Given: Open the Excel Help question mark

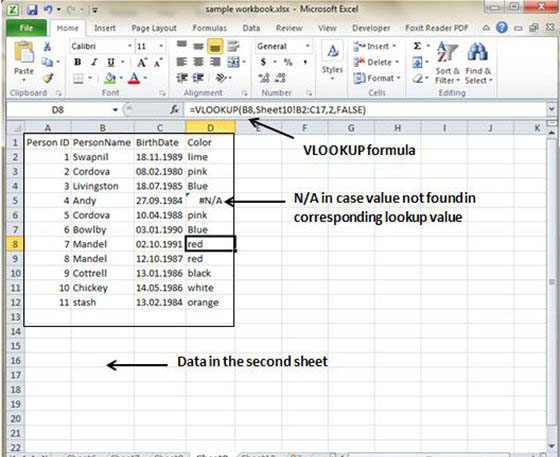Looking at the screenshot, I should (x=502, y=27).
